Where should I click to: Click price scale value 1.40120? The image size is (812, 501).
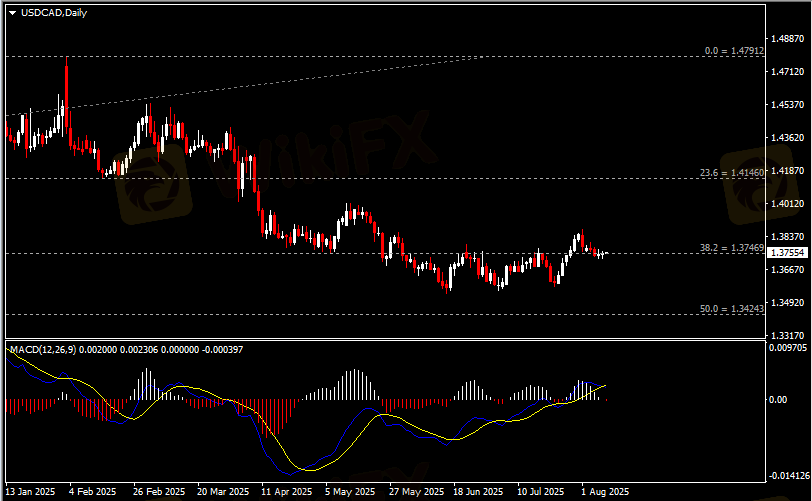(x=787, y=204)
